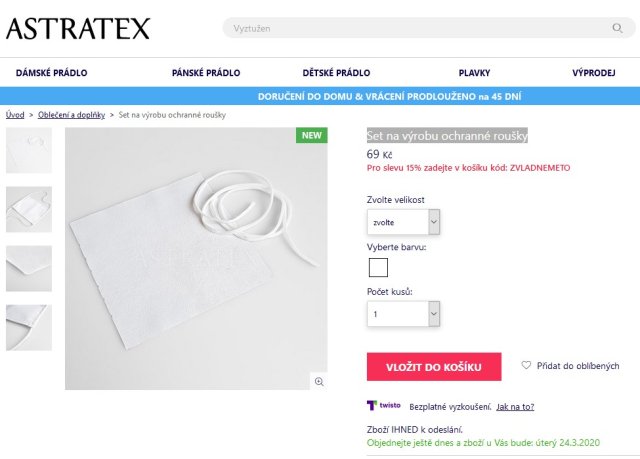Go to Dětské prádlo category

[x=336, y=73]
